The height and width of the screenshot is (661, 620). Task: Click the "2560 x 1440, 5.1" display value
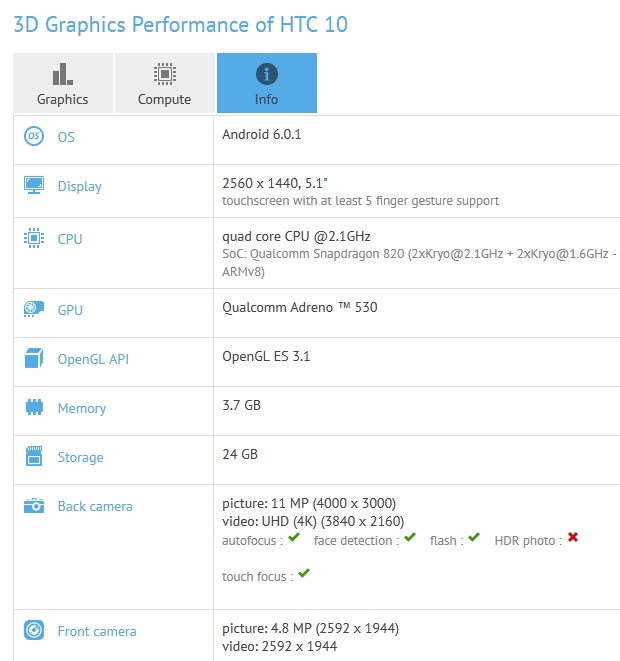(275, 183)
